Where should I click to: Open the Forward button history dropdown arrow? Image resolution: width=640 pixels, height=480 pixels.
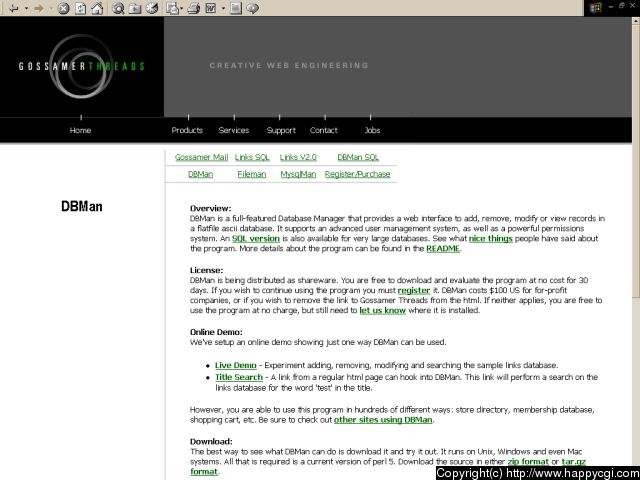(51, 8)
